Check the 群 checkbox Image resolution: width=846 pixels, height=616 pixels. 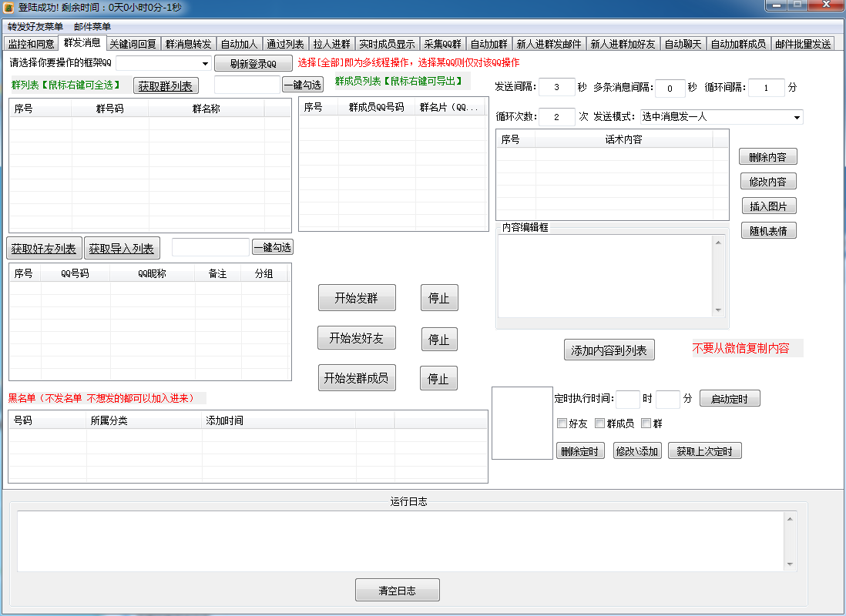pyautogui.click(x=646, y=423)
